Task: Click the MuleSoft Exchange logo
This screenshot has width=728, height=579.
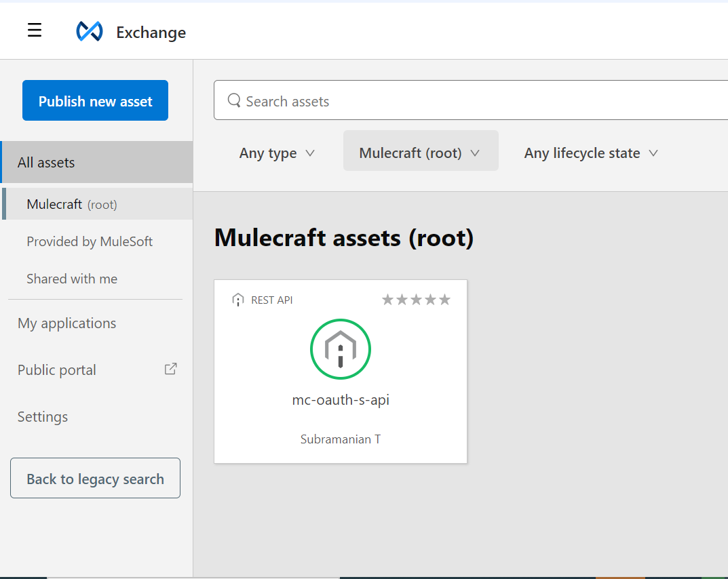Action: coord(90,31)
